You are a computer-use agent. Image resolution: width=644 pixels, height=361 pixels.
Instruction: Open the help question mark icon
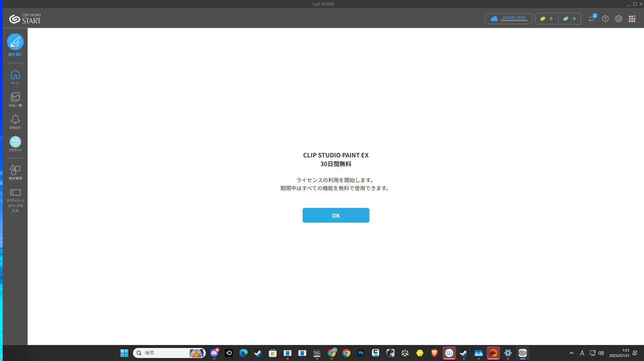click(605, 19)
